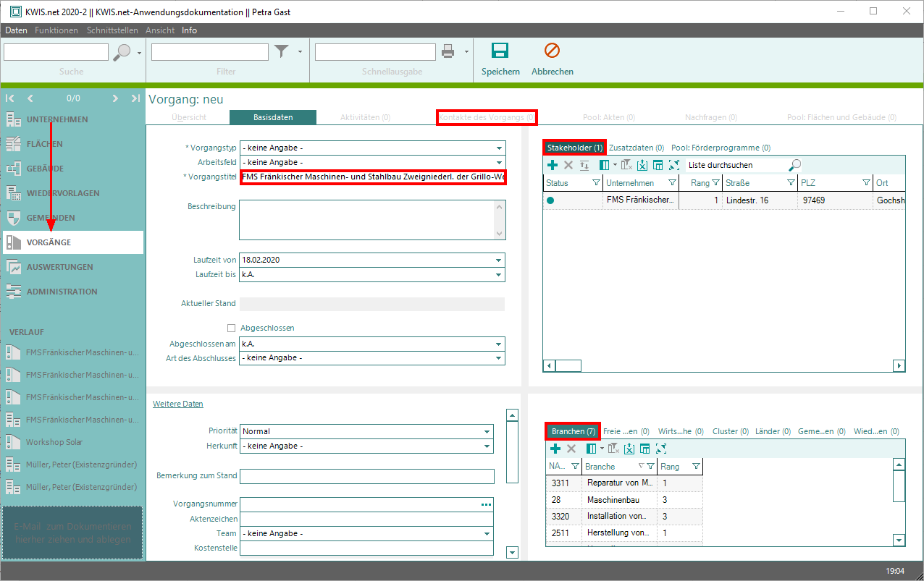
Task: Open the Funktionen menu
Action: pyautogui.click(x=56, y=30)
